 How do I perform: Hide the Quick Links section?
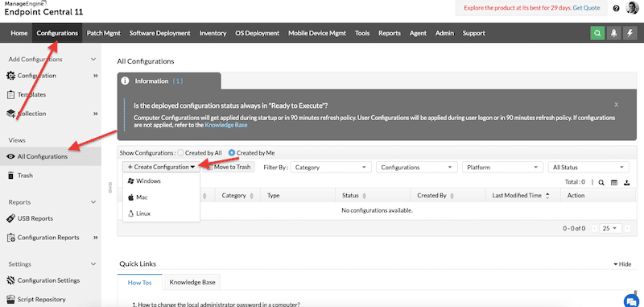pyautogui.click(x=622, y=264)
